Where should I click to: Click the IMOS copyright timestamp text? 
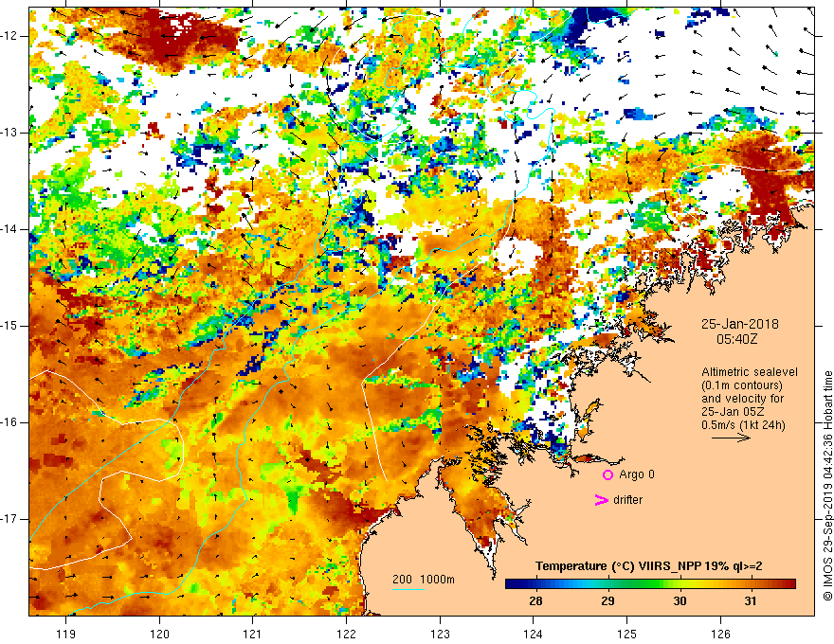tap(827, 487)
